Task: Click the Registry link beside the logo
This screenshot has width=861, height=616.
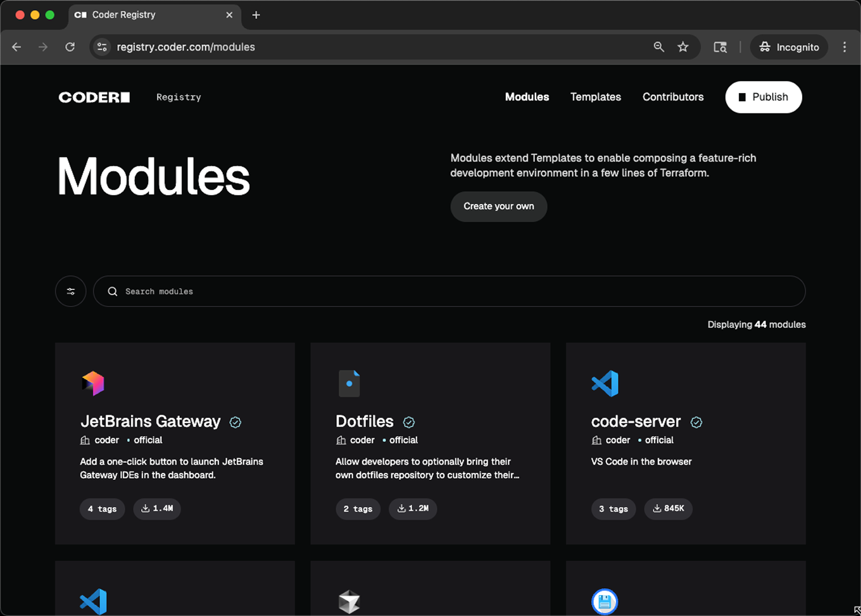Action: 179,97
